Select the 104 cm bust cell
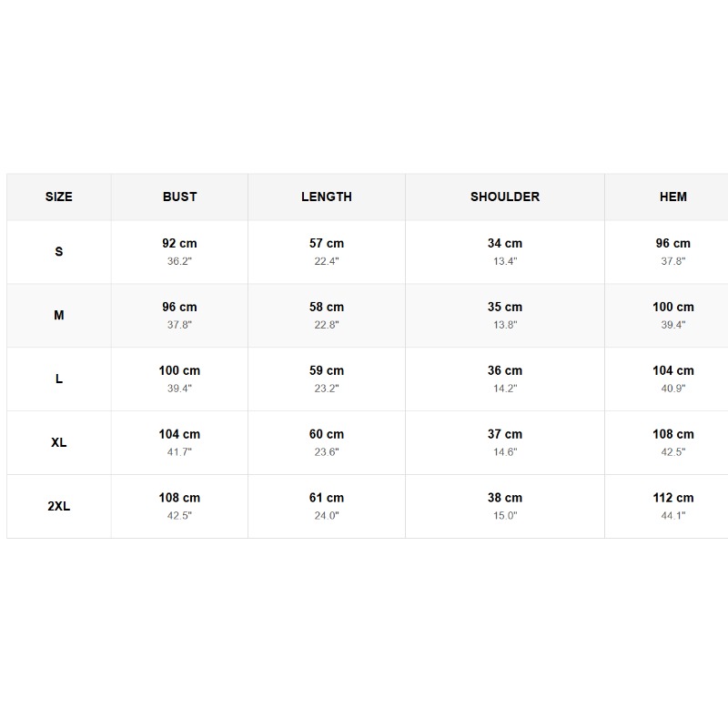The height and width of the screenshot is (728, 728). [x=179, y=442]
